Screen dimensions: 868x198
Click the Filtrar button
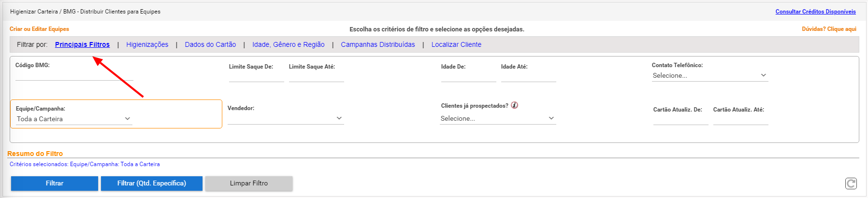55,184
